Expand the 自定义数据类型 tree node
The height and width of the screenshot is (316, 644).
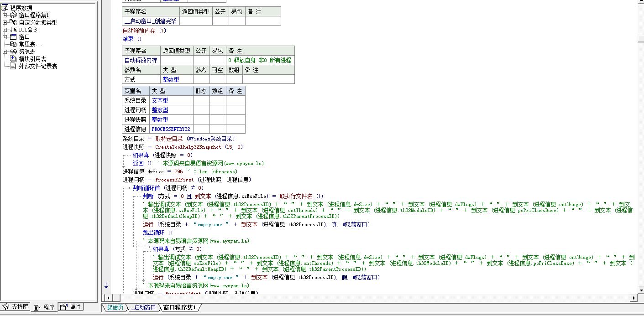(5, 22)
